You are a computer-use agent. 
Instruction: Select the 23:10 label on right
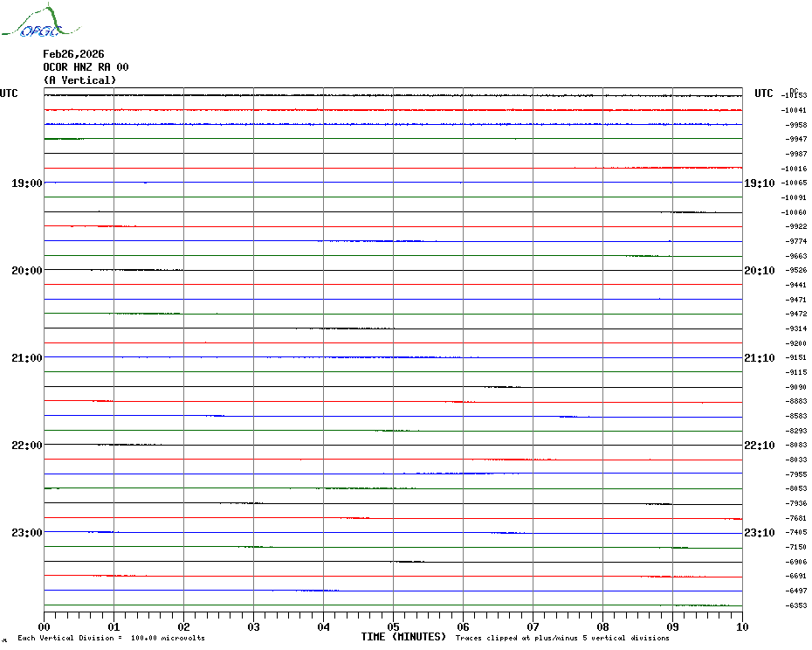pos(759,533)
